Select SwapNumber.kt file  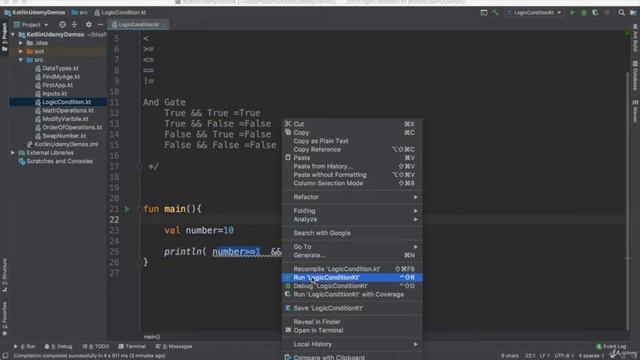pyautogui.click(x=64, y=136)
